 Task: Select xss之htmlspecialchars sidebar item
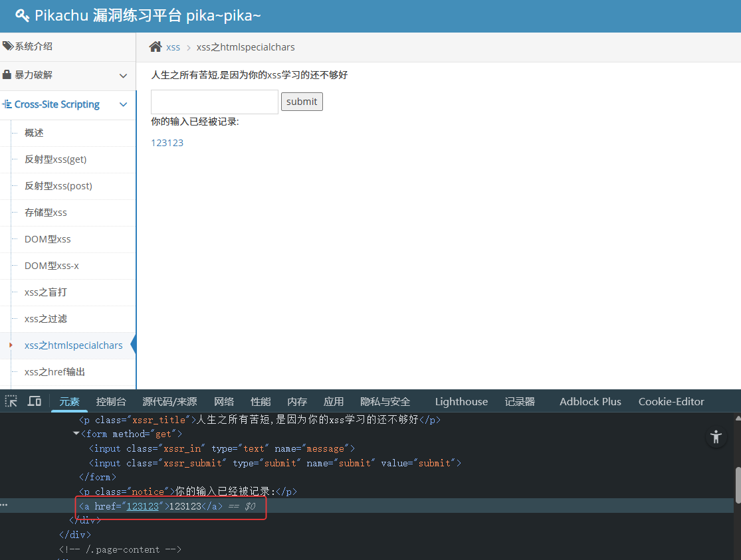[x=68, y=345]
